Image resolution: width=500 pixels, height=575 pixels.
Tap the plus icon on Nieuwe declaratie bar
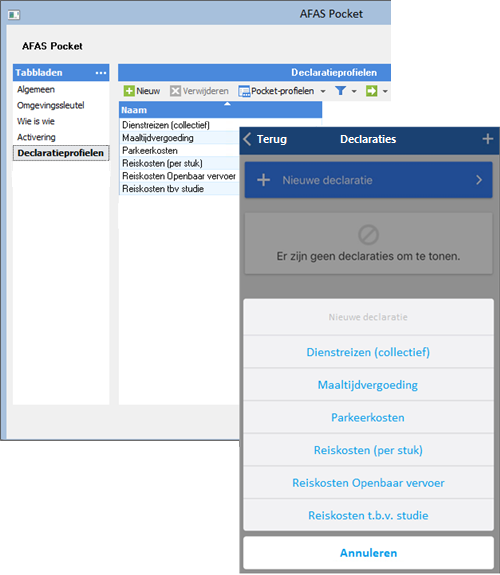[263, 180]
